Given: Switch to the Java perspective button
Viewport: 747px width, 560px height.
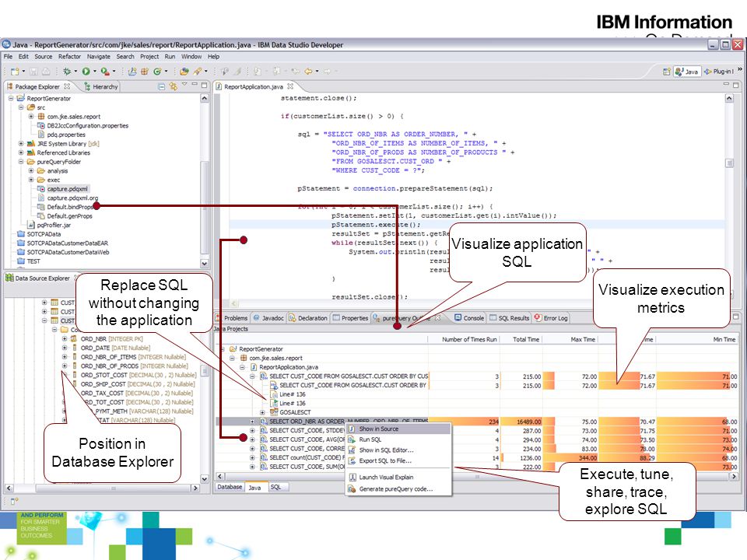Looking at the screenshot, I should [686, 72].
